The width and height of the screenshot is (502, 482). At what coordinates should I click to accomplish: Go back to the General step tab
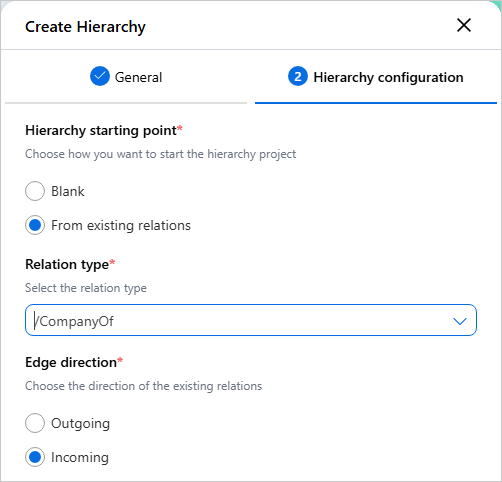tap(126, 77)
